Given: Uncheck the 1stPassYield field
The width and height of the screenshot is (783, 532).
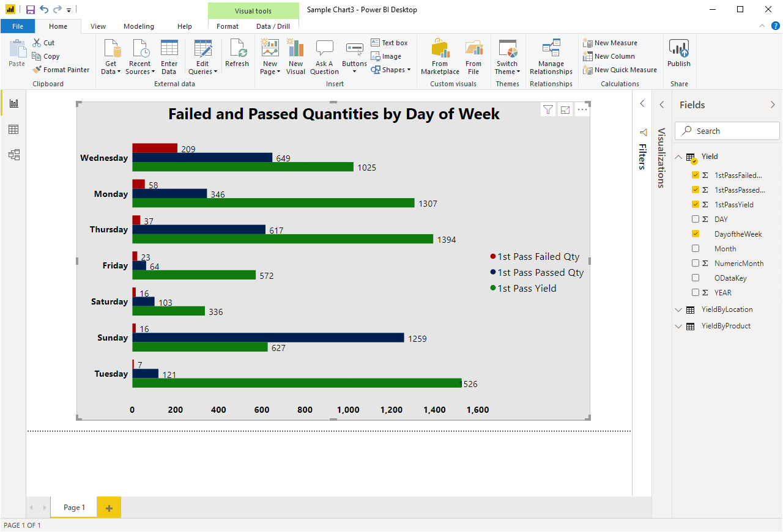Looking at the screenshot, I should [696, 204].
